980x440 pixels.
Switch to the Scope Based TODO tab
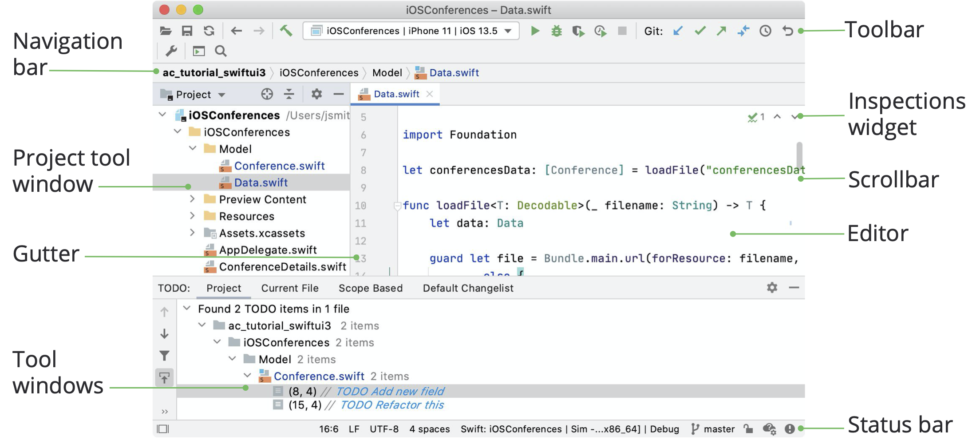(371, 288)
